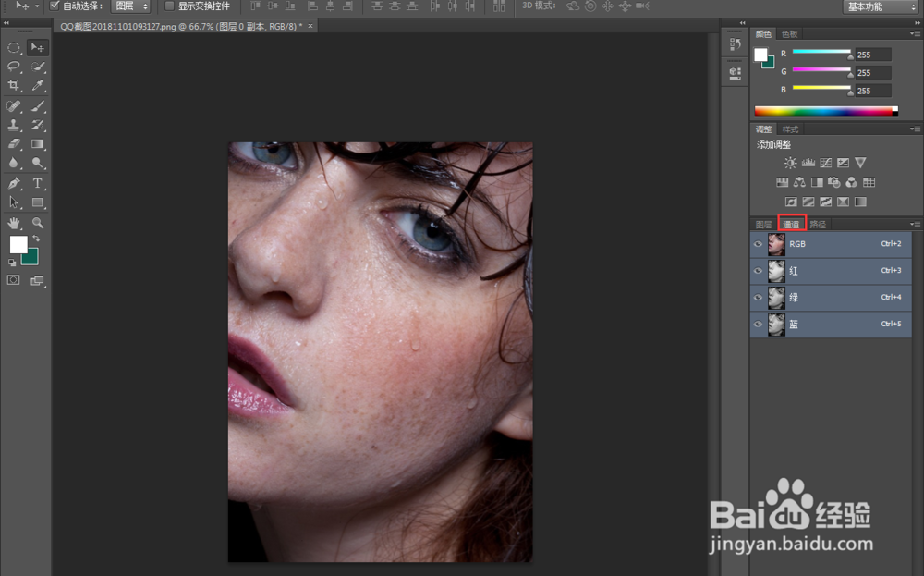Select the Eraser tool
This screenshot has width=924, height=576.
14,144
